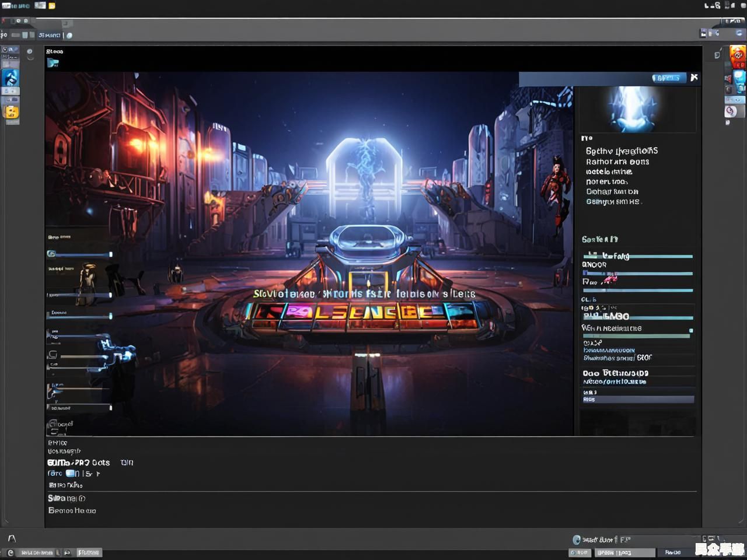This screenshot has width=747, height=560.
Task: Click the yellow icon in the title bar
Action: point(52,6)
